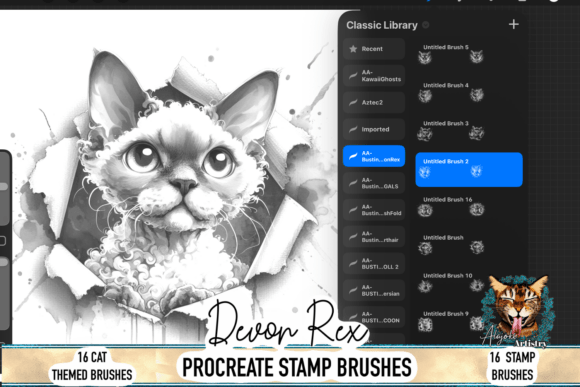The width and height of the screenshot is (580, 387).
Task: Choose Untitled Brush 3 stamp
Action: point(469,131)
